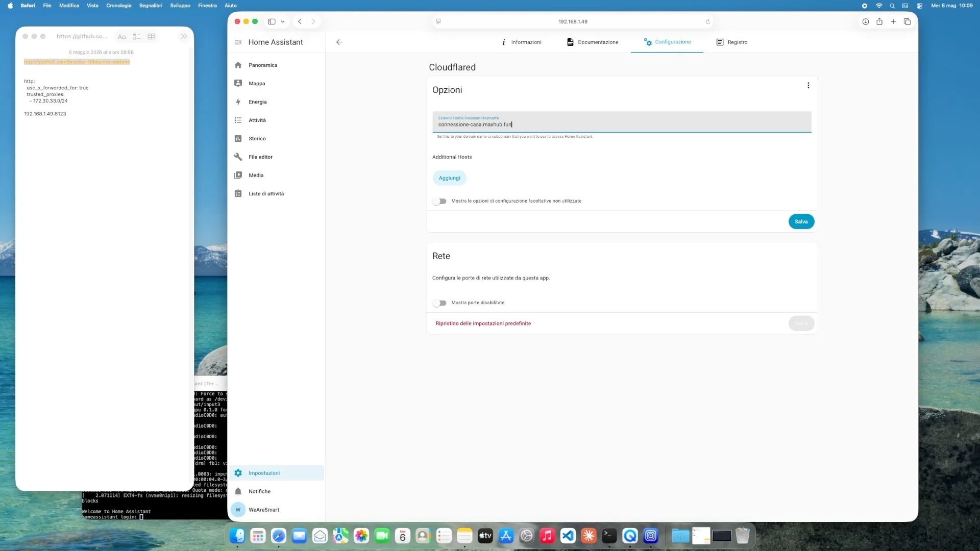The width and height of the screenshot is (980, 551).
Task: Toggle Mostra le opzioni di configurazione facoltative
Action: [x=439, y=201]
